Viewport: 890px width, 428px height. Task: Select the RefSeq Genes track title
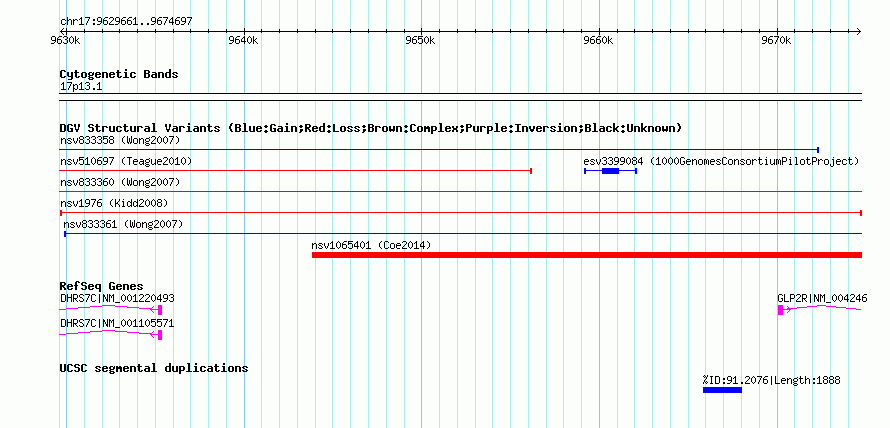[102, 286]
